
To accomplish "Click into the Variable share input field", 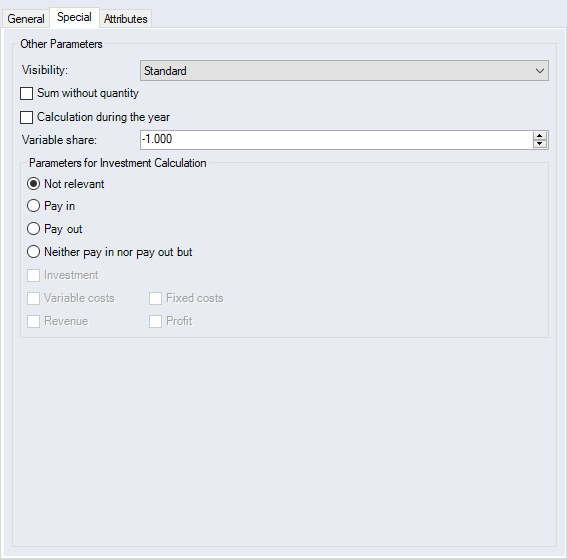I will (336, 140).
